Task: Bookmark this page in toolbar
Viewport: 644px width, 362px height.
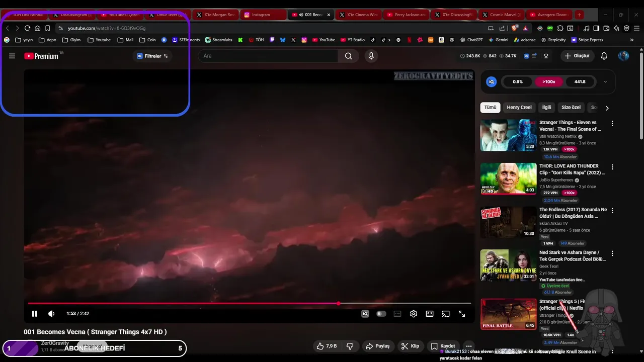Action: (x=47, y=28)
